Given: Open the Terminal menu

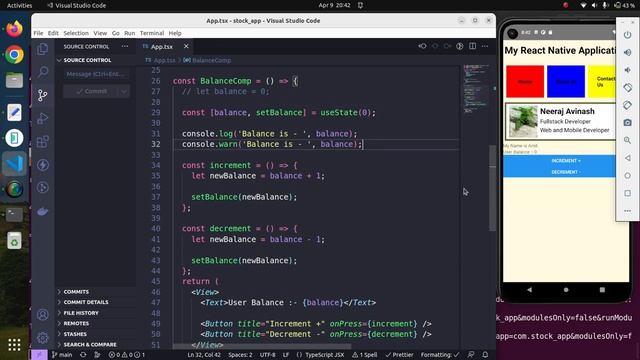Looking at the screenshot, I should coord(152,33).
